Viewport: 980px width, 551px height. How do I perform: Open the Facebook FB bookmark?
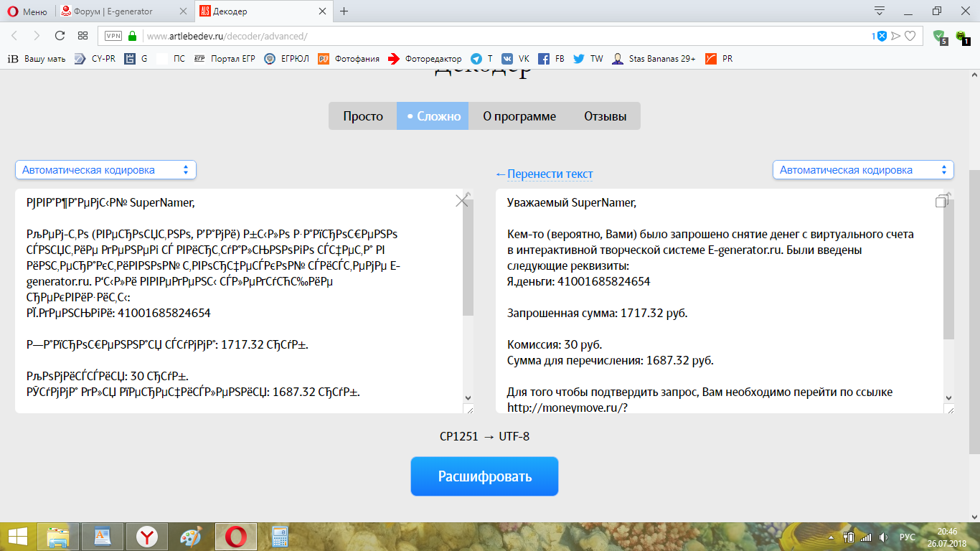[551, 59]
